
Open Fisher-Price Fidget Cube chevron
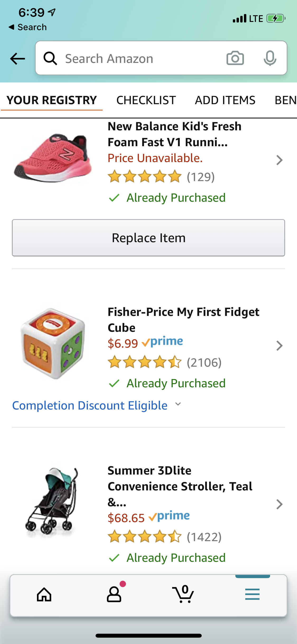tap(279, 346)
